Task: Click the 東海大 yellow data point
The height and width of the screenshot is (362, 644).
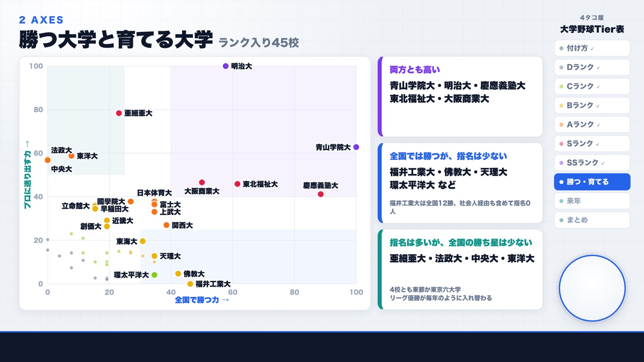Action: pyautogui.click(x=143, y=241)
